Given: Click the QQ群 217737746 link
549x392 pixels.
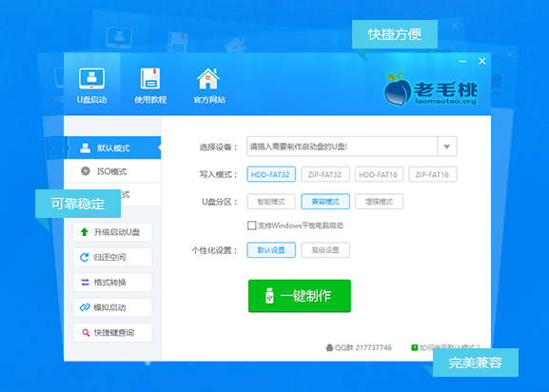Looking at the screenshot, I should coord(359,347).
